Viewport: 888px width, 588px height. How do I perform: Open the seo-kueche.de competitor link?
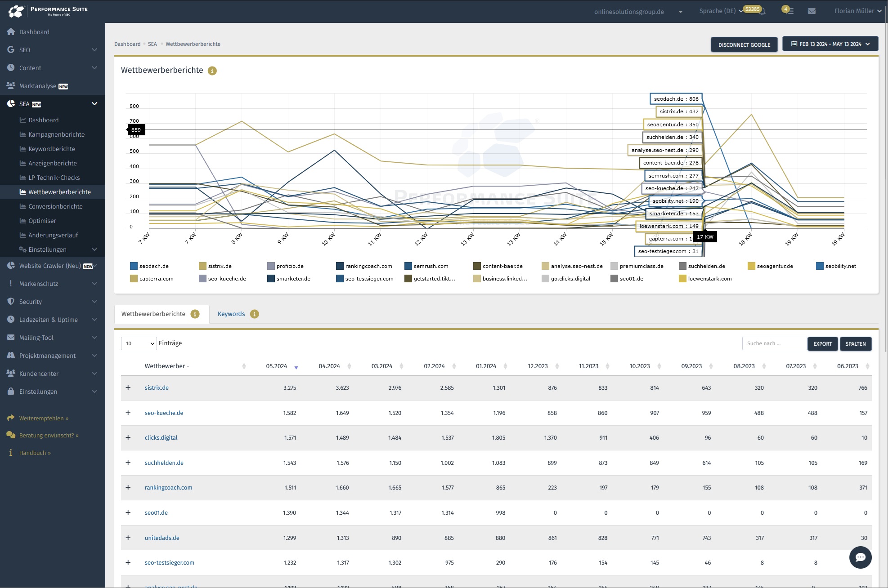click(164, 413)
